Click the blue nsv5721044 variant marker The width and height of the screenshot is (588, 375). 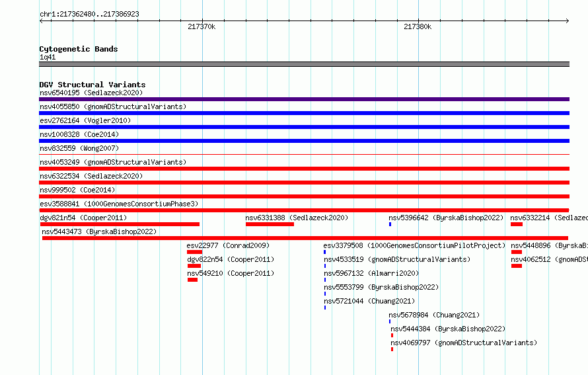pos(325,308)
